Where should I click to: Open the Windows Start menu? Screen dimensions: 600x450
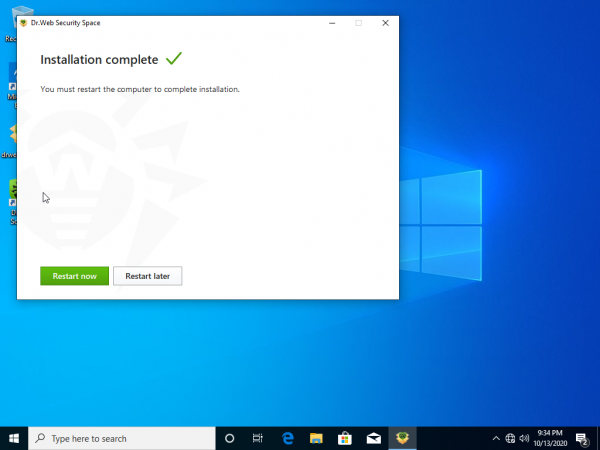(x=14, y=438)
